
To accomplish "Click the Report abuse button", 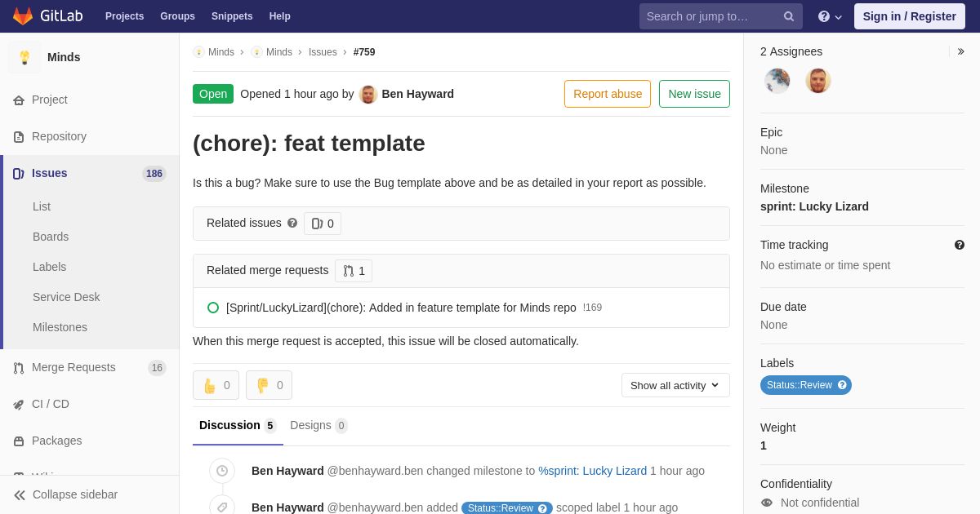I will tap(608, 94).
